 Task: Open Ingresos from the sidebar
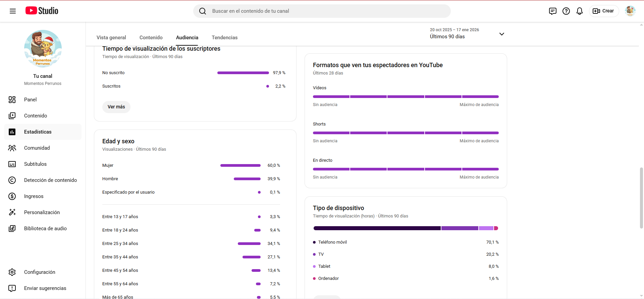(x=34, y=196)
